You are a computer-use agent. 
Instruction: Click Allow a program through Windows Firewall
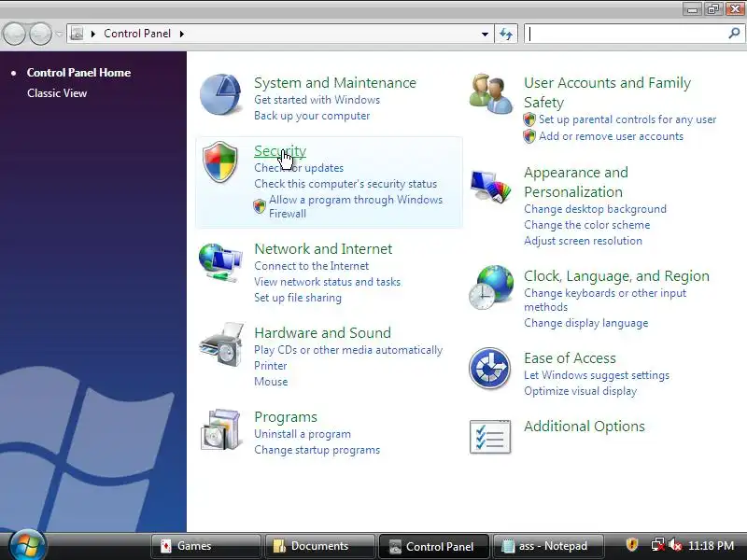tap(356, 206)
